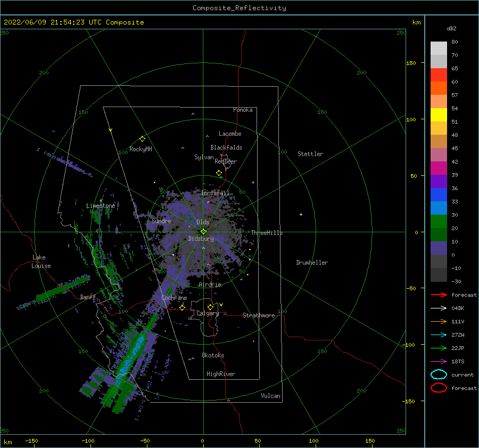479x448 pixels.
Task: Click the red forecast arrow in legend
Action: pyautogui.click(x=439, y=295)
